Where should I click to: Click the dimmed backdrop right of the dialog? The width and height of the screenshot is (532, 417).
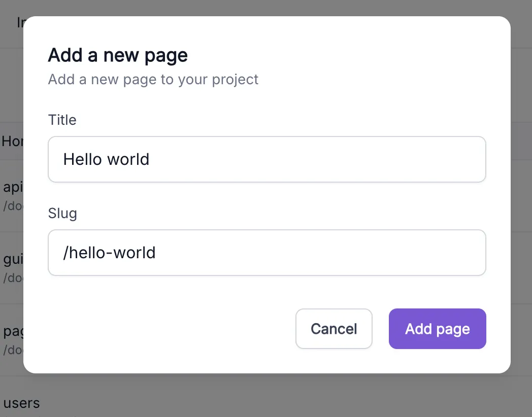pyautogui.click(x=521, y=203)
